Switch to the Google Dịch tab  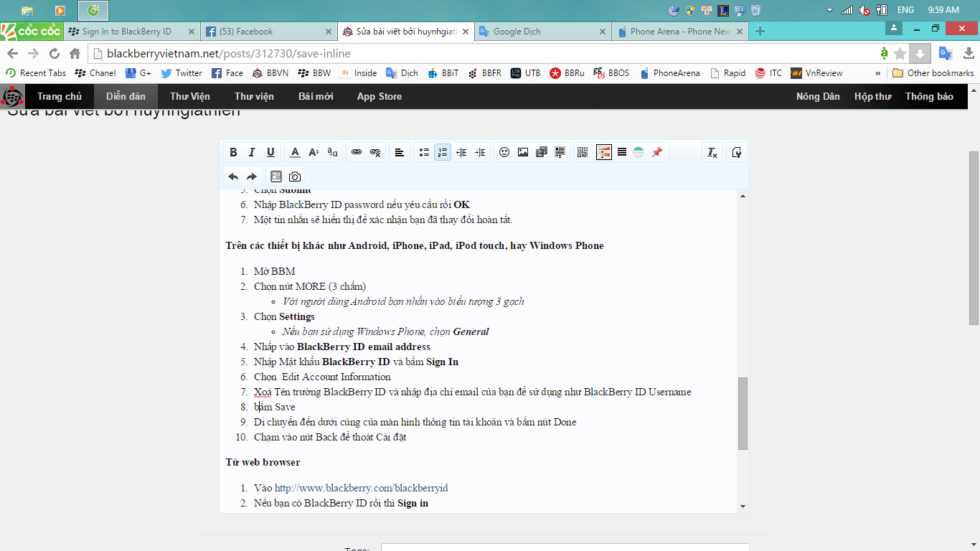[542, 32]
